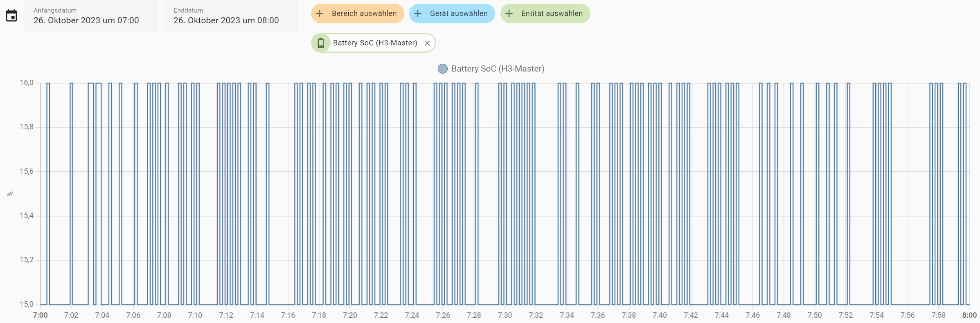Click the 15,4 gridline label on y-axis
This screenshot has height=323, width=980.
click(27, 215)
